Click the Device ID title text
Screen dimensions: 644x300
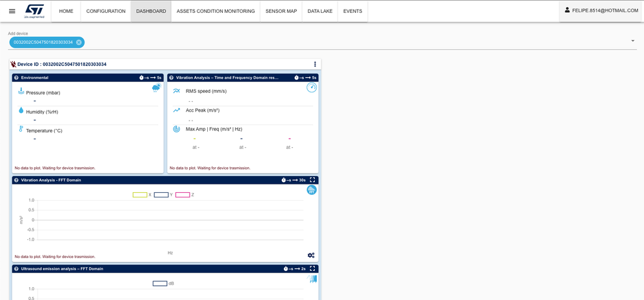click(x=62, y=65)
